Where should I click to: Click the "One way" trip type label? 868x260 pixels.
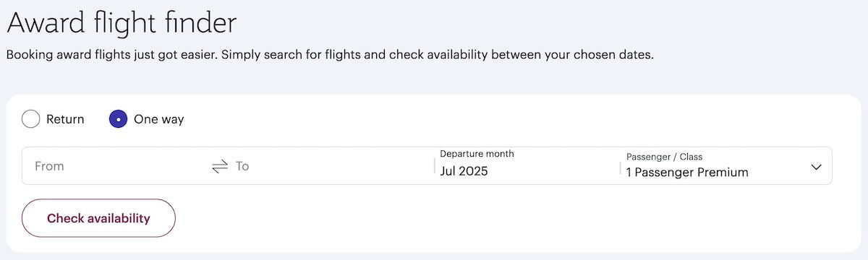click(x=158, y=119)
